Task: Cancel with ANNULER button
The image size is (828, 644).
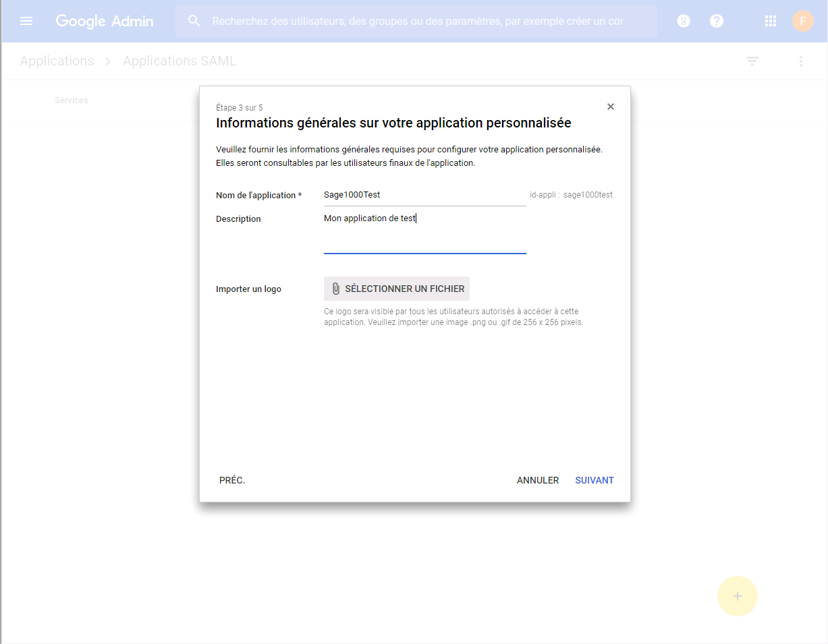Action: [538, 480]
